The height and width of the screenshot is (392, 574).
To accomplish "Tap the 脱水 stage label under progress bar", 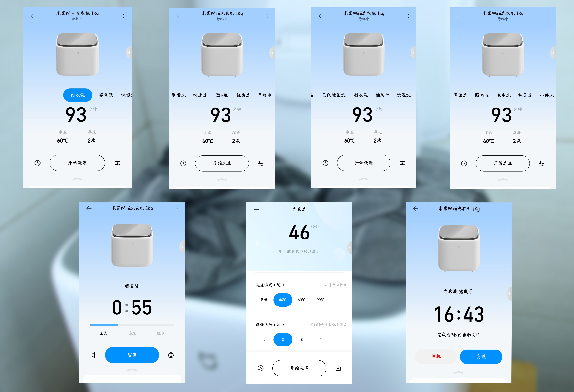I will [161, 333].
